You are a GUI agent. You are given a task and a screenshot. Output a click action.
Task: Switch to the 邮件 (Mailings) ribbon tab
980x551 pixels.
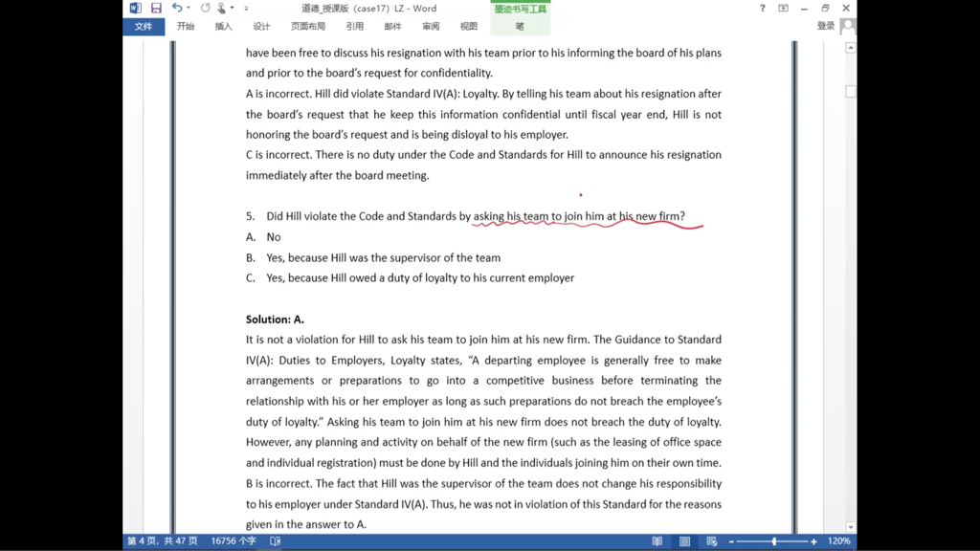pyautogui.click(x=392, y=26)
